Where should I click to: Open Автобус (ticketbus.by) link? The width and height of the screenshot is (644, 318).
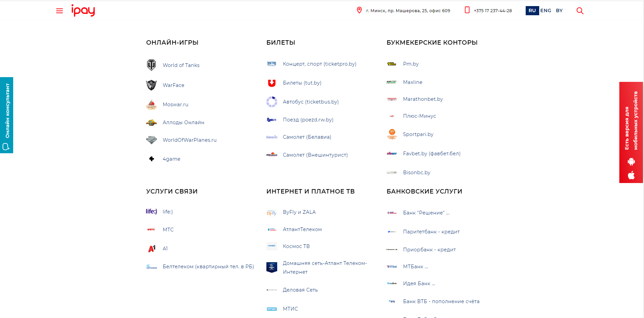[311, 102]
